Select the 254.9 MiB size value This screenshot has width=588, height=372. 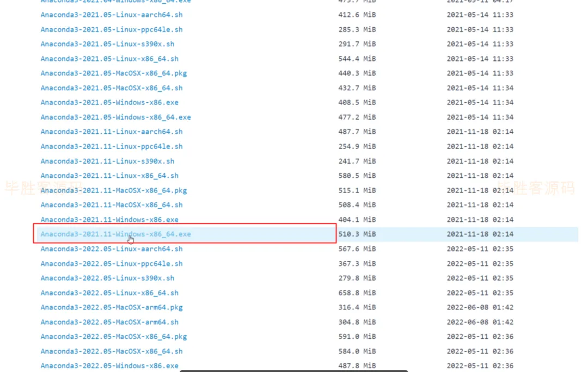357,146
